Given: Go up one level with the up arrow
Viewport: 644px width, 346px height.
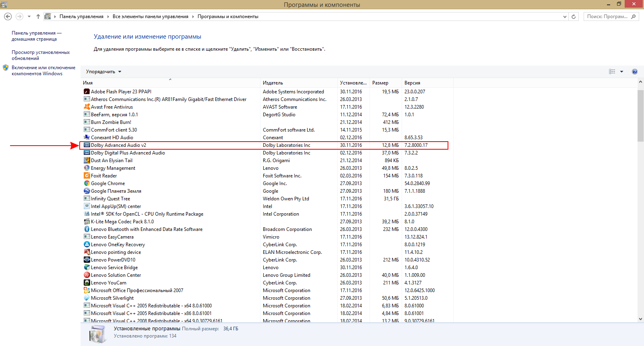Looking at the screenshot, I should 38,16.
